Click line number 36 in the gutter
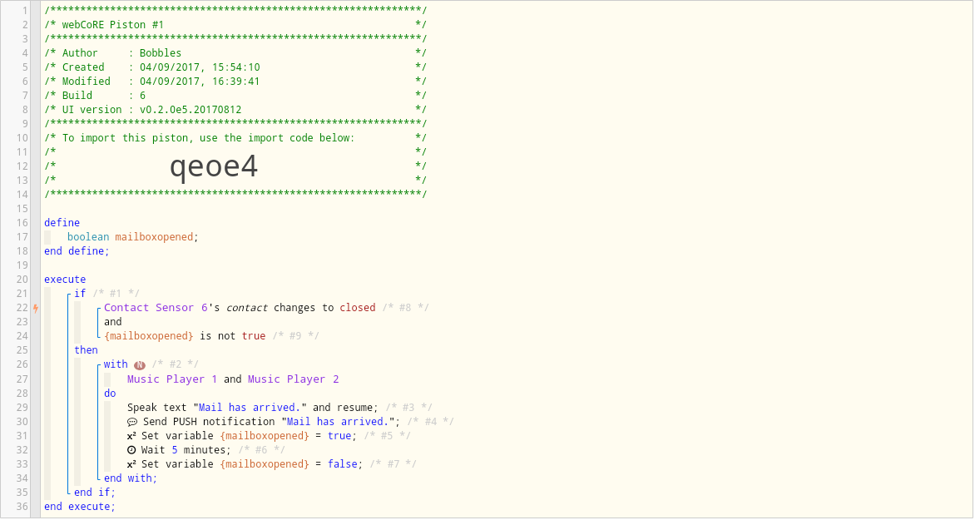 tap(22, 508)
